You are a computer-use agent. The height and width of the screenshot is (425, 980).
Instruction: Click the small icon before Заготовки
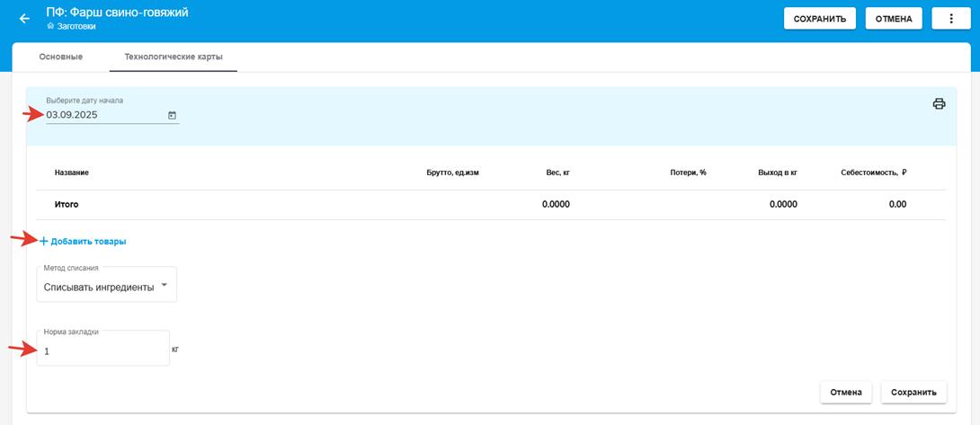click(x=50, y=27)
